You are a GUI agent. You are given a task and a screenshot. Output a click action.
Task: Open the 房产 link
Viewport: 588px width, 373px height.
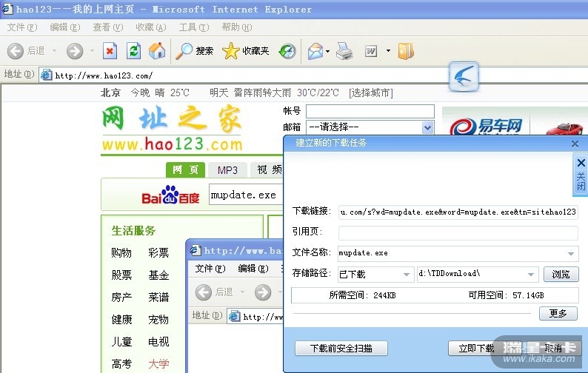click(121, 298)
